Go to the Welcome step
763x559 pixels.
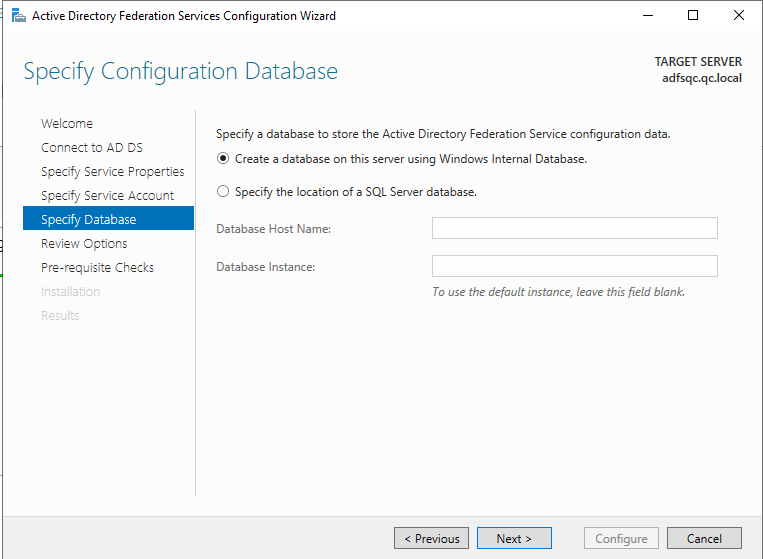67,124
